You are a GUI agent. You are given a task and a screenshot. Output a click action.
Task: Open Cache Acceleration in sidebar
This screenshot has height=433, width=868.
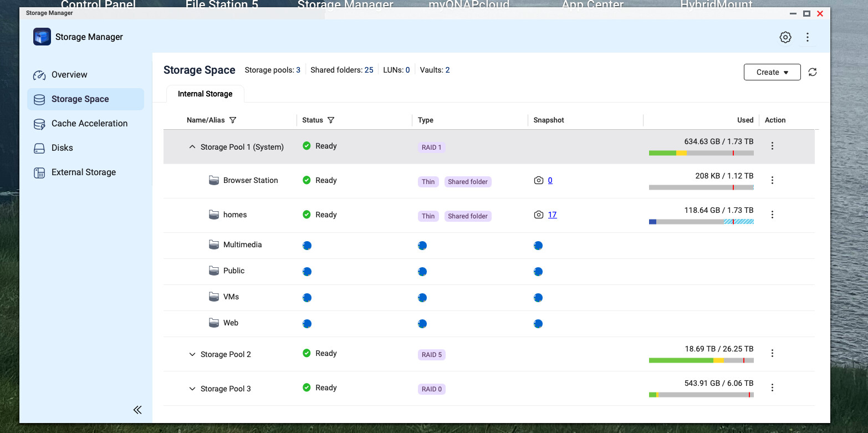(x=89, y=124)
